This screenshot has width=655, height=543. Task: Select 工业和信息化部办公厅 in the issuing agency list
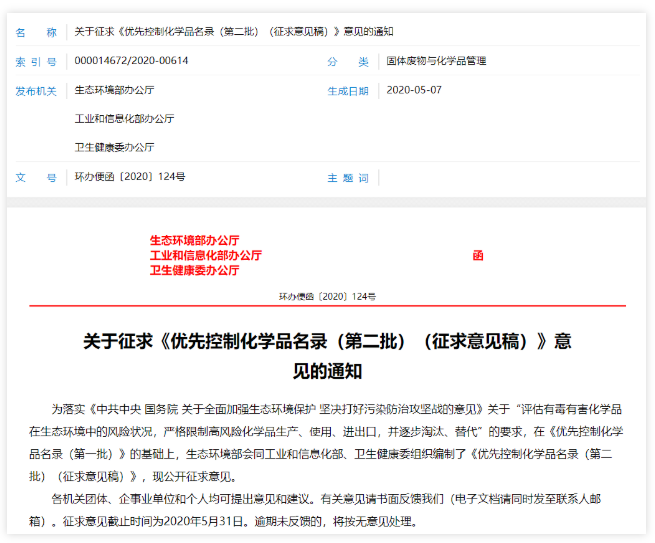(124, 118)
